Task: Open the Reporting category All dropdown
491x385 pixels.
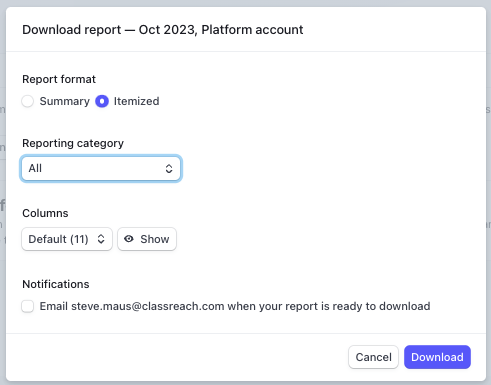Action: (x=101, y=169)
